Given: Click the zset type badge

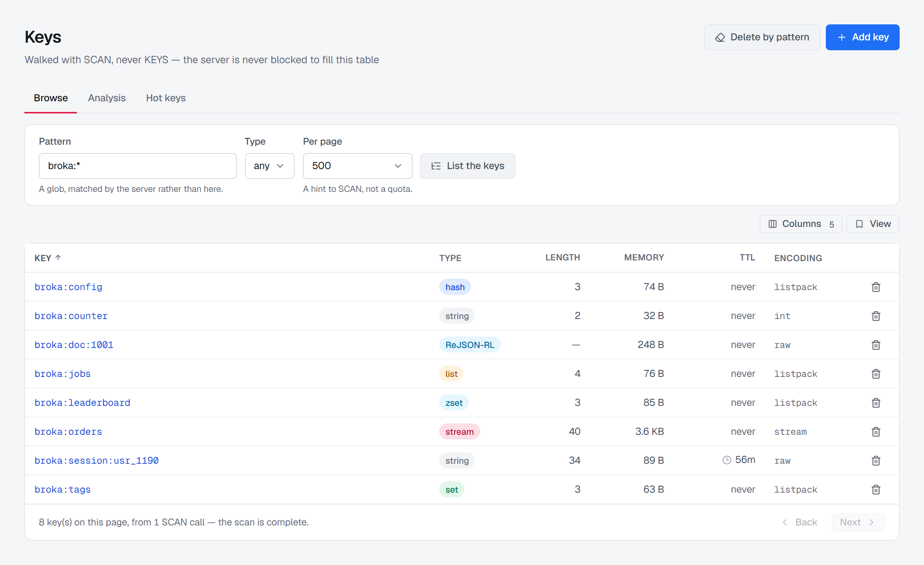Looking at the screenshot, I should (x=454, y=403).
